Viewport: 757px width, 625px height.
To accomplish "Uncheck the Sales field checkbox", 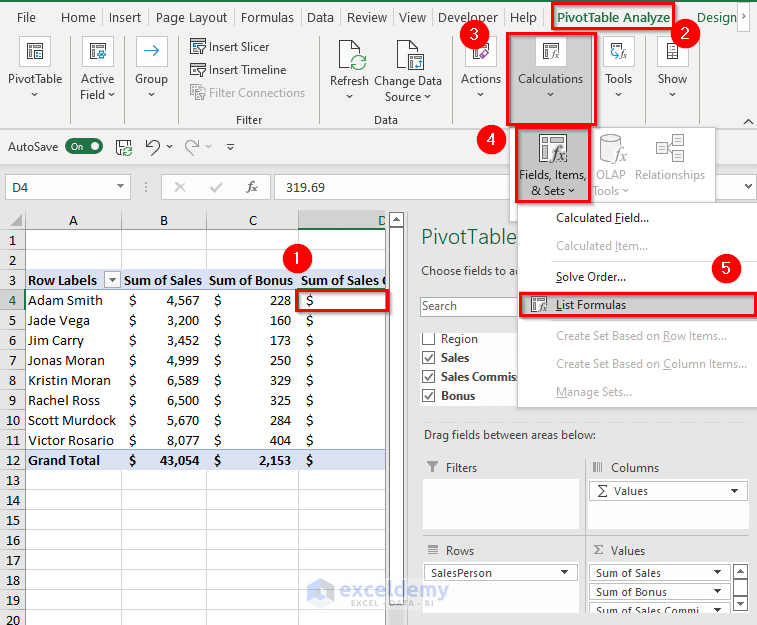I will click(428, 358).
